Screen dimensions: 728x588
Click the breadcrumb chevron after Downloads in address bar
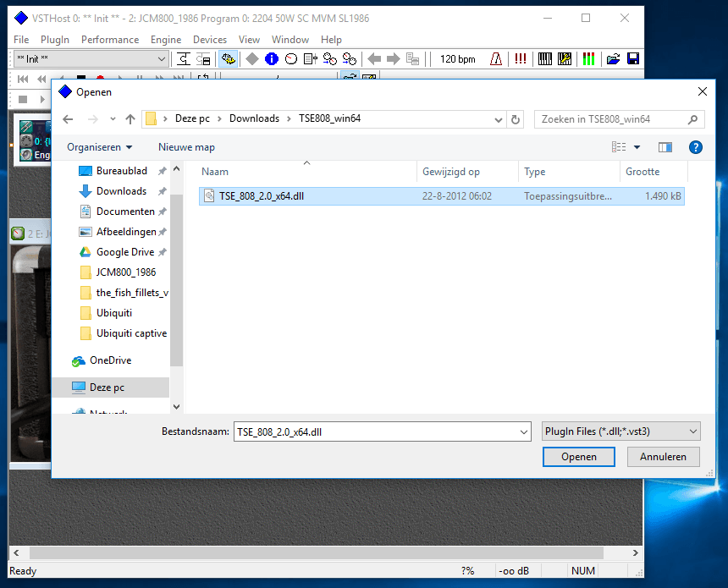(x=289, y=119)
